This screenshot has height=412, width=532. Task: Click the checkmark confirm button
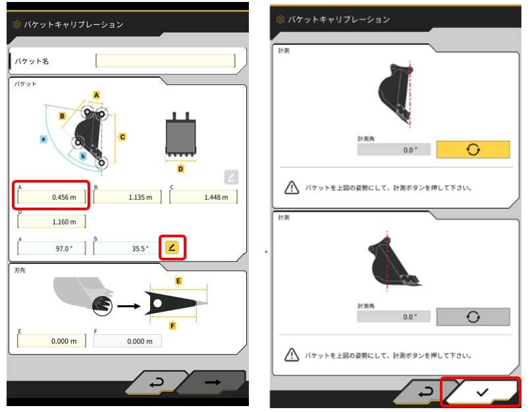pos(481,392)
